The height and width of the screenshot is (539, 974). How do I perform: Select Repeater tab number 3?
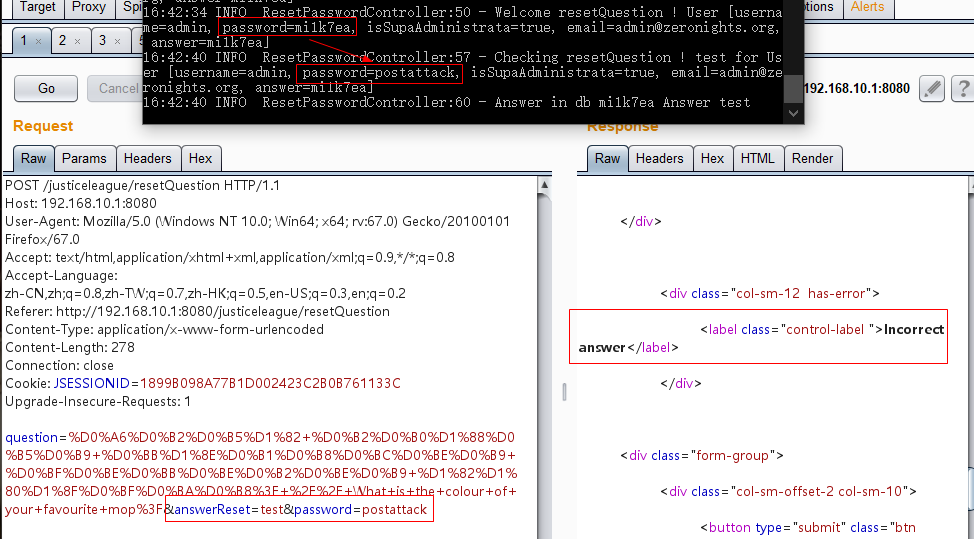click(102, 41)
